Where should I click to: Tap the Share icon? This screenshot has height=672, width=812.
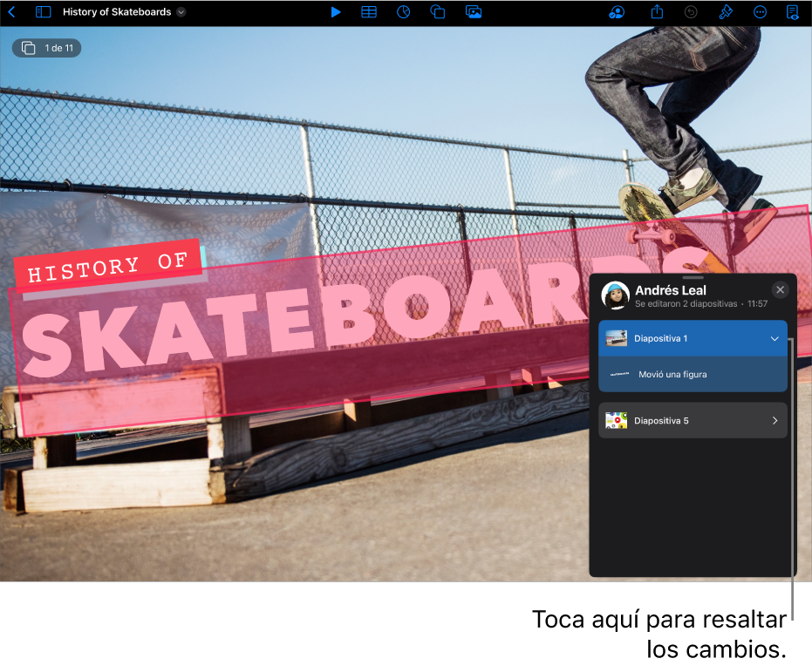coord(658,12)
